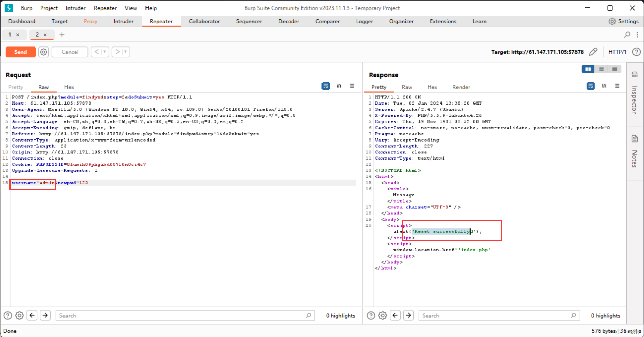The width and height of the screenshot is (644, 337).
Task: Open the Project menu
Action: pyautogui.click(x=49, y=8)
